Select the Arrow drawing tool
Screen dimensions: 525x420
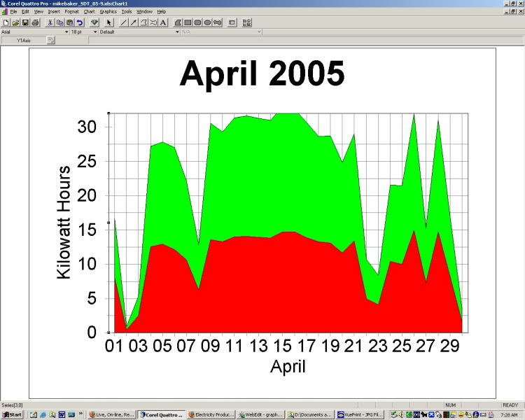tap(134, 22)
